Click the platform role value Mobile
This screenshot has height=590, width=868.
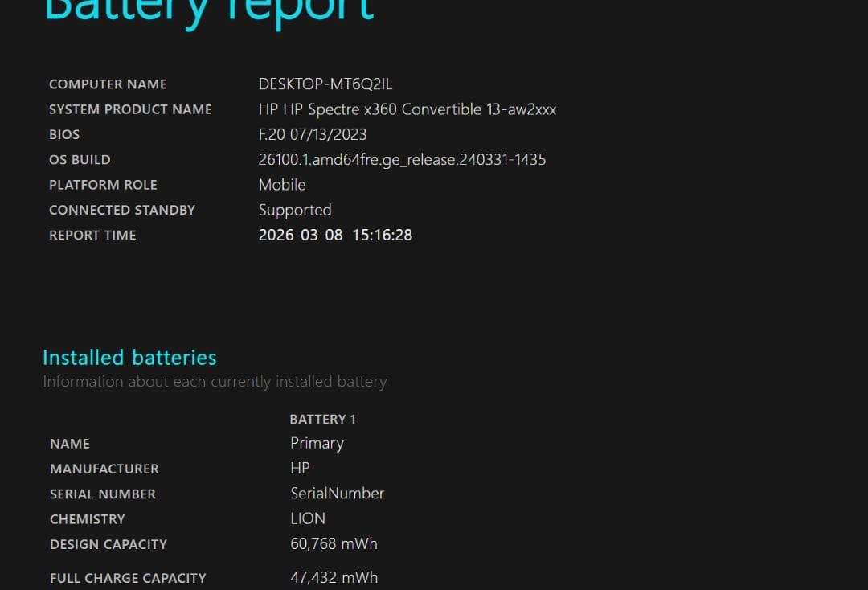(x=282, y=185)
